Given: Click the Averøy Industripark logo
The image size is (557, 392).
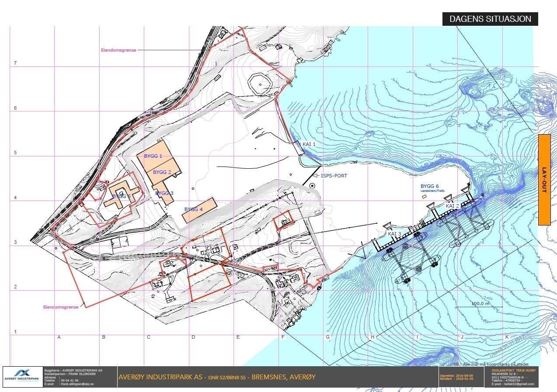Looking at the screenshot, I should click(23, 377).
